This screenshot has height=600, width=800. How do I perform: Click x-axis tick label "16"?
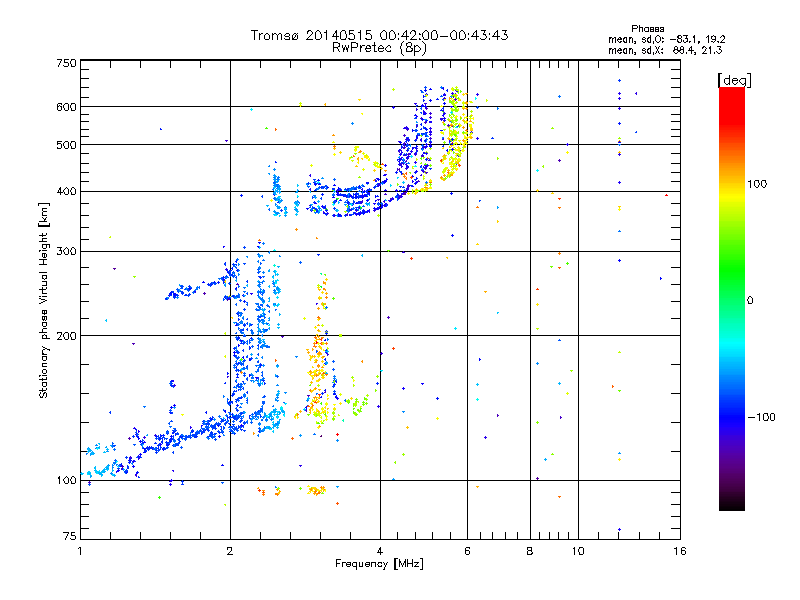pyautogui.click(x=680, y=551)
